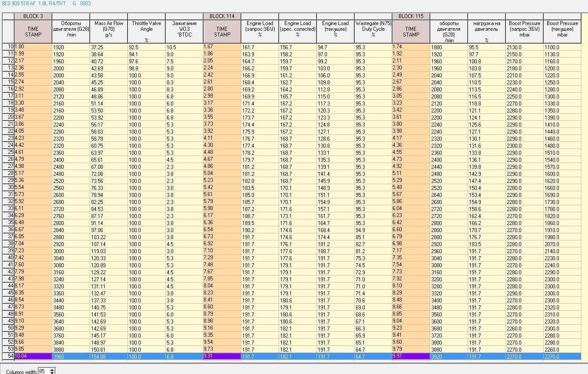Click current Boost Pressure value 2070.0
588x374 pixels.
(x=562, y=243)
